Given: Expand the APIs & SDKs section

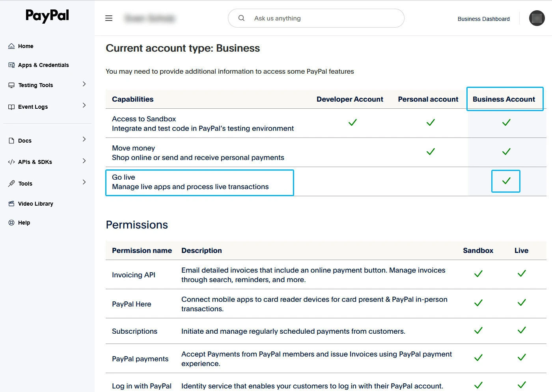Looking at the screenshot, I should coord(84,161).
